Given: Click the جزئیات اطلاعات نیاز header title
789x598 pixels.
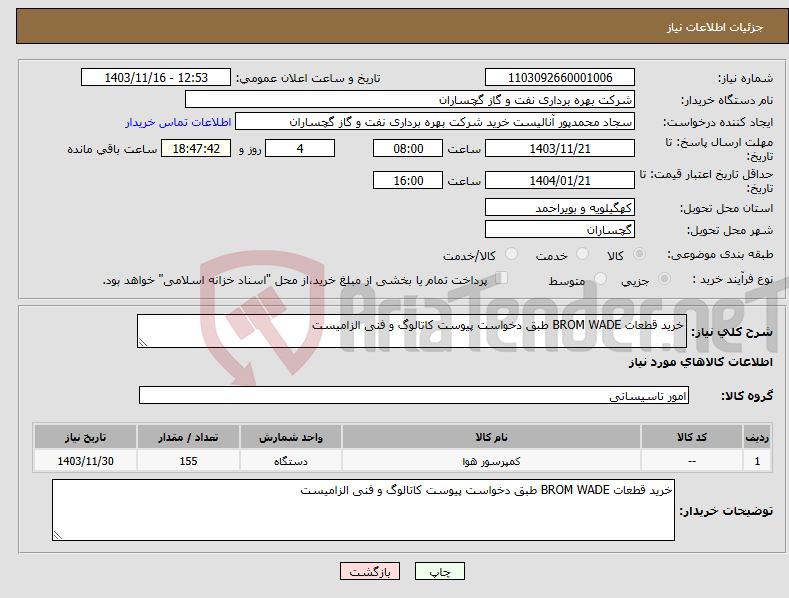Looking at the screenshot, I should 715,27.
